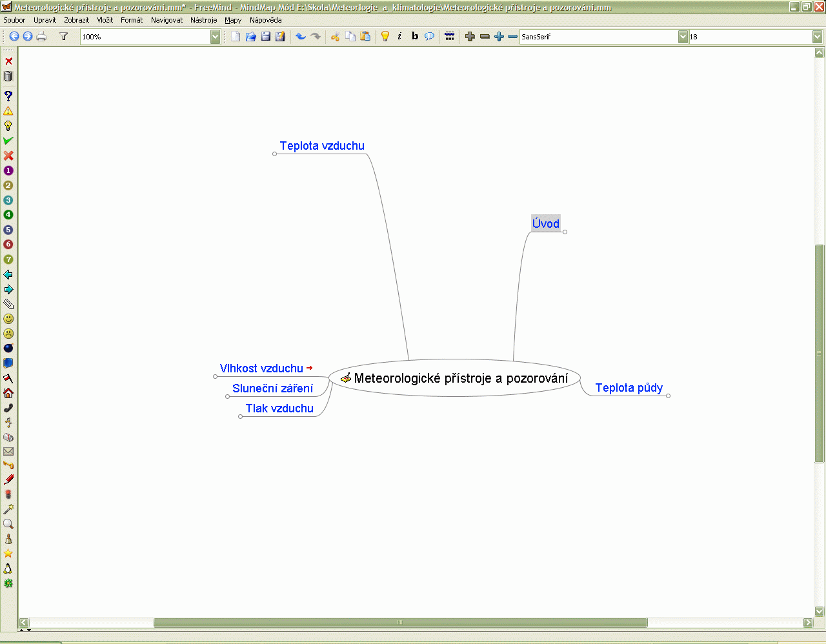Image resolution: width=826 pixels, height=644 pixels.
Task: Add a new child node with lightbulb
Action: tap(385, 37)
